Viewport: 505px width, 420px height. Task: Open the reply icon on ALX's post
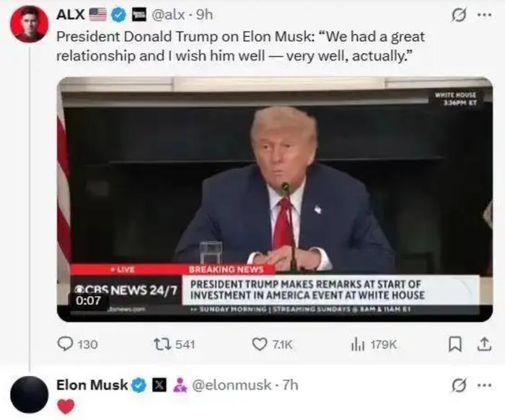65,344
